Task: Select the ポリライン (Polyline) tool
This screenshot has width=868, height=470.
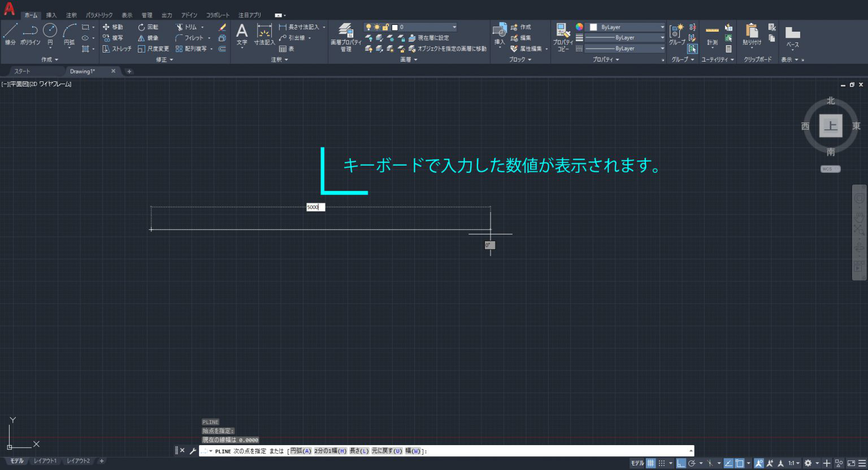Action: pos(30,34)
